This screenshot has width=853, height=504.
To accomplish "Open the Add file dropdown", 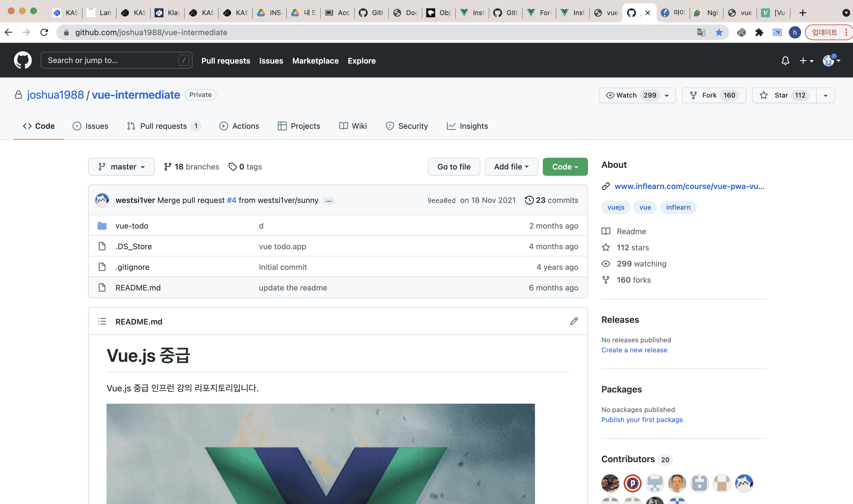I will tap(511, 167).
